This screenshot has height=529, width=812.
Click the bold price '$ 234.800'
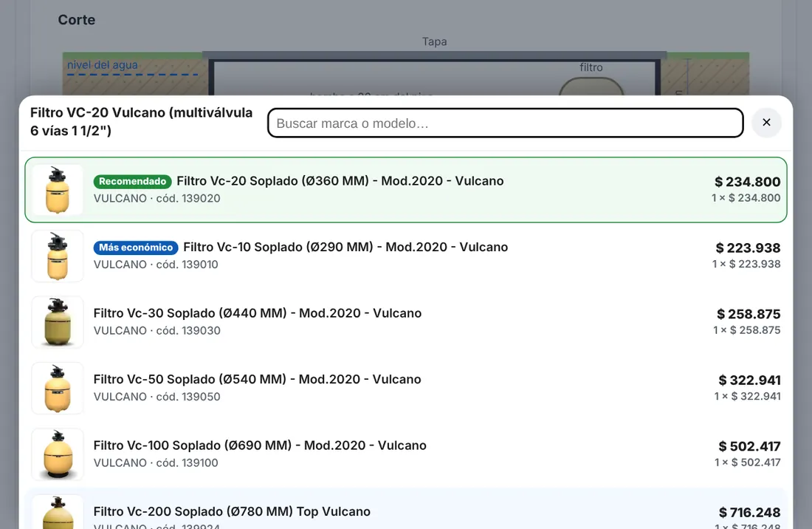click(747, 182)
